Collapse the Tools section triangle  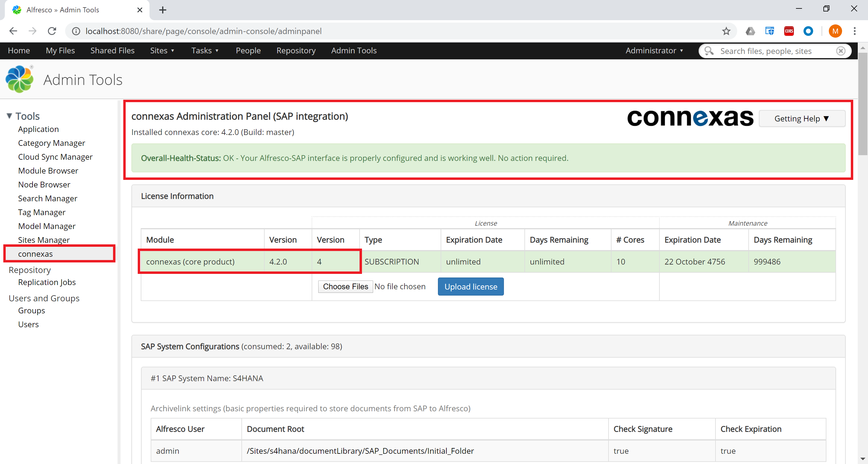tap(9, 116)
